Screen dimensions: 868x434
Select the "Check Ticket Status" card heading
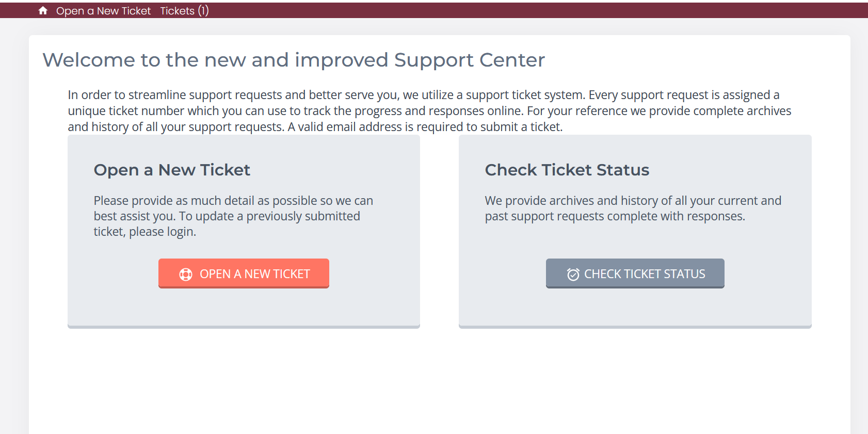[x=567, y=170]
